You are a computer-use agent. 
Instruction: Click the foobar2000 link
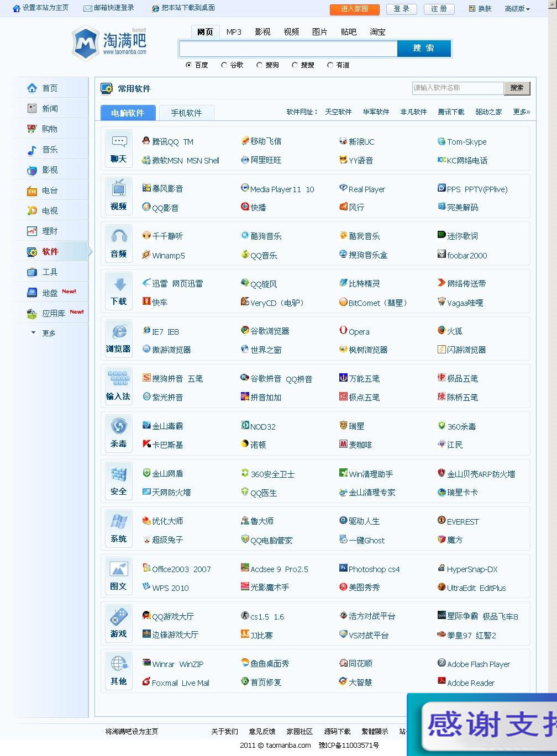(467, 256)
